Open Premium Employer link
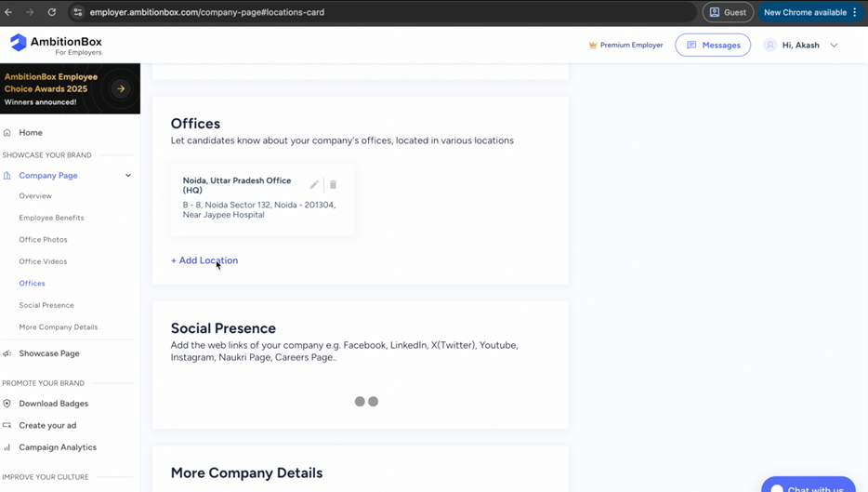Viewport: 868px width, 492px height. coord(625,45)
